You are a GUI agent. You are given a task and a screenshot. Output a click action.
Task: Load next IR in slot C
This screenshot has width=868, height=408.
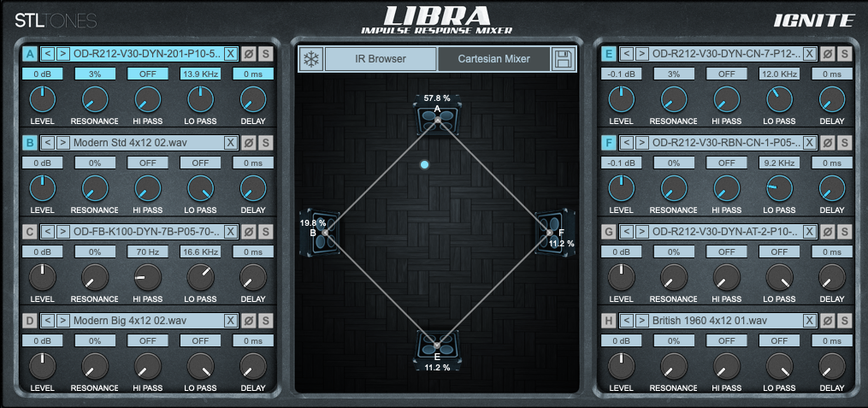click(x=63, y=232)
